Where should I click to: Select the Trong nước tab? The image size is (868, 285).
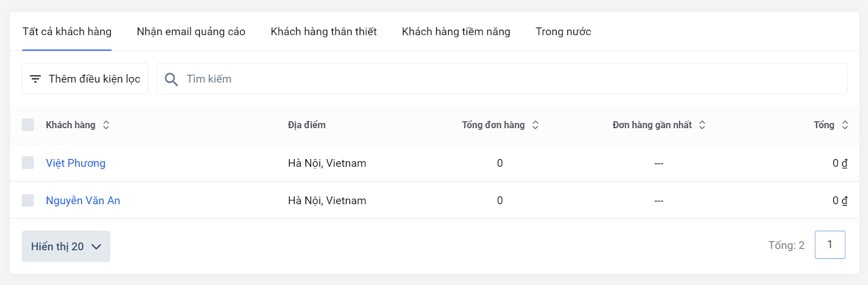(563, 31)
